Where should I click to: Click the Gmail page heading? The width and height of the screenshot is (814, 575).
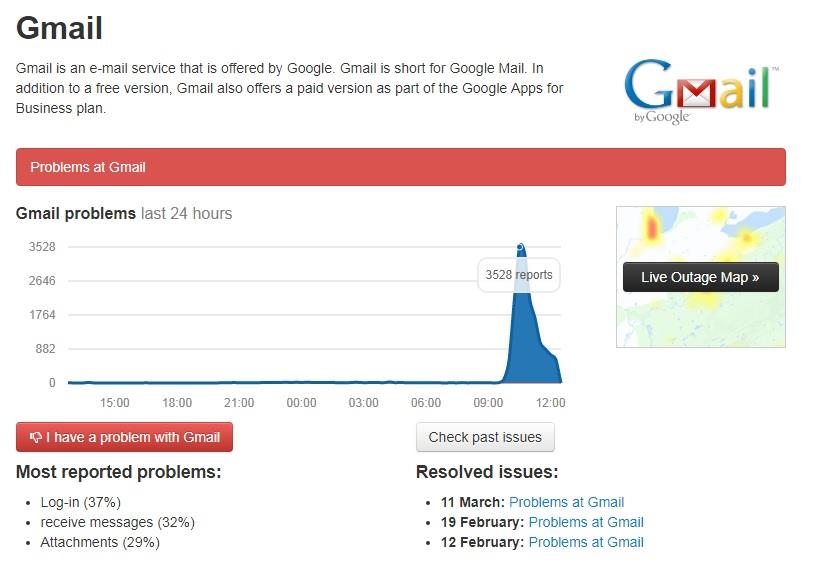click(x=59, y=28)
